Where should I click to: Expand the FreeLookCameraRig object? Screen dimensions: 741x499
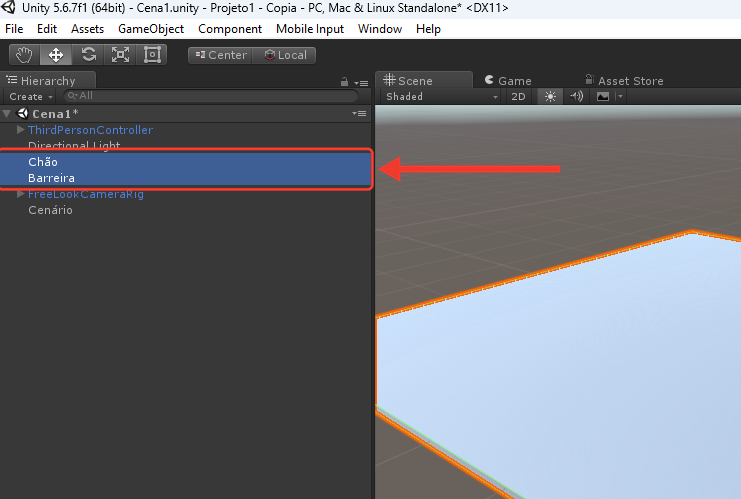[x=20, y=194]
